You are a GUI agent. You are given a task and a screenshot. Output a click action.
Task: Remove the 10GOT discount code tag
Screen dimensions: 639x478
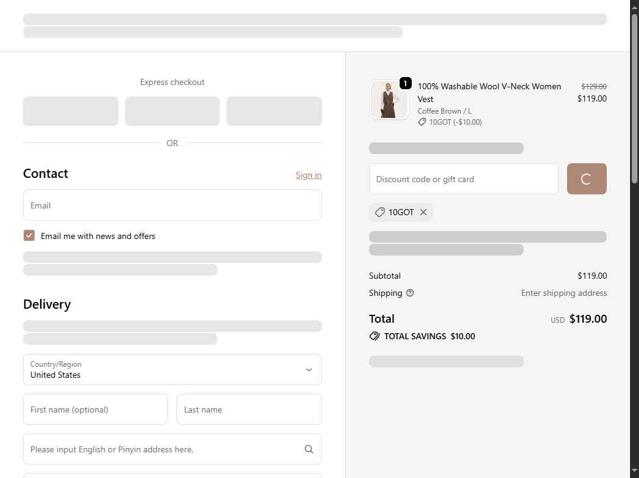click(423, 212)
